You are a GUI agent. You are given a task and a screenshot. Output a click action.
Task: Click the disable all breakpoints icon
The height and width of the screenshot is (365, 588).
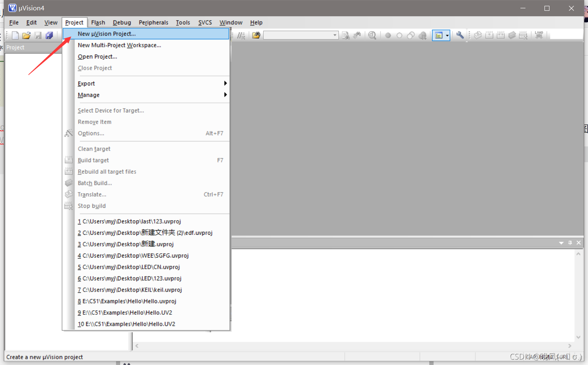[411, 36]
